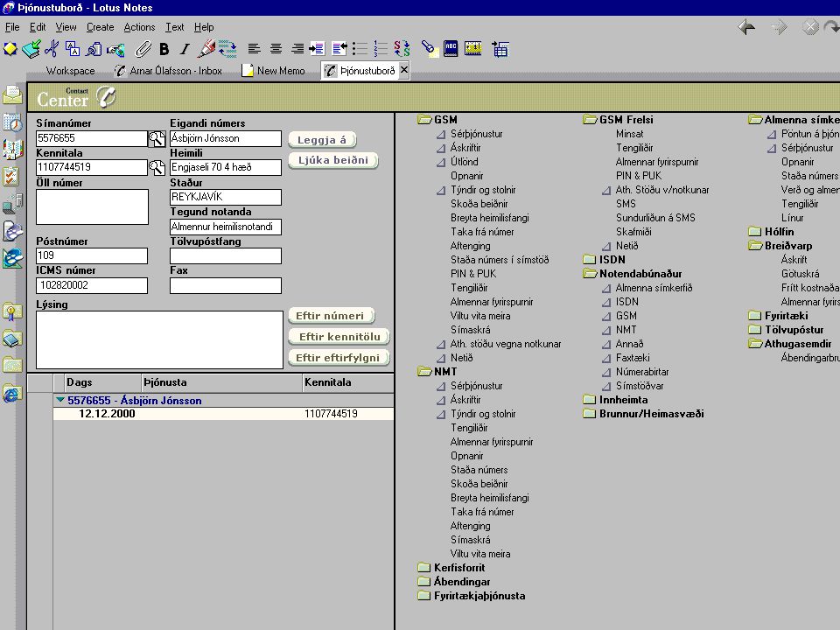840x630 pixels.
Task: Click the Dags column header
Action: 102,382
